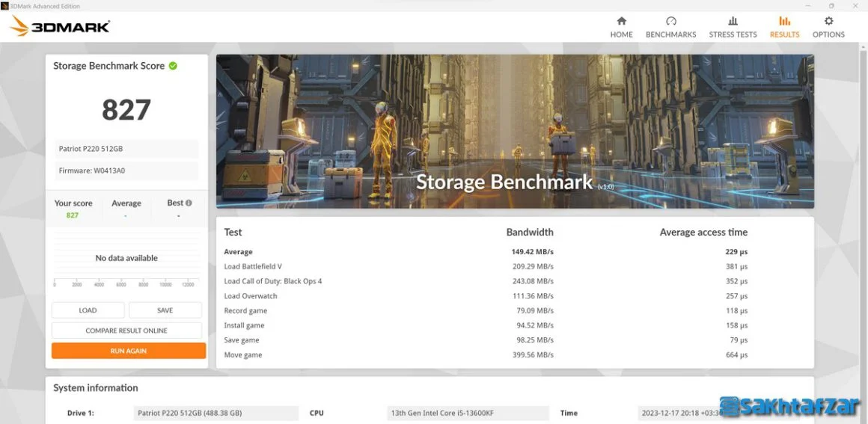The width and height of the screenshot is (868, 424).
Task: Switch to the Results tab
Action: coord(784,27)
